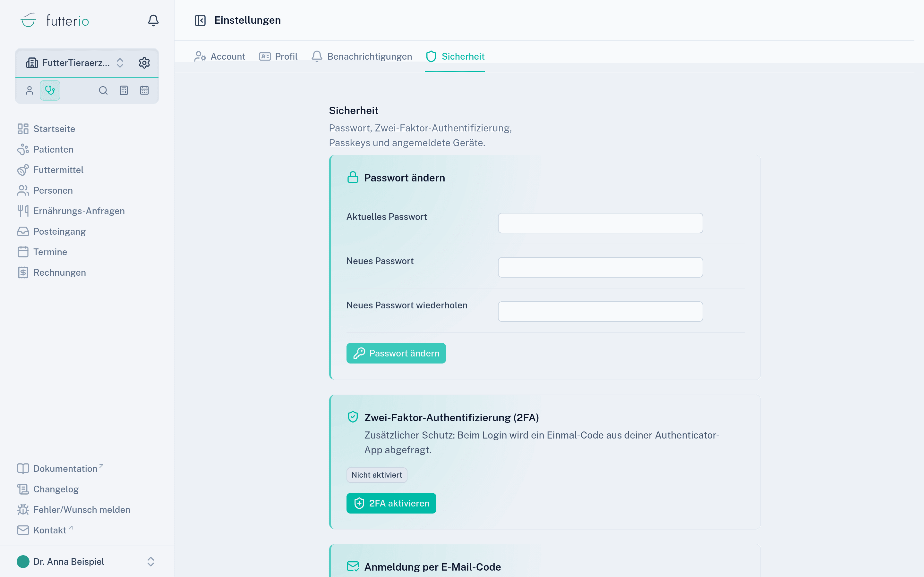Image resolution: width=924 pixels, height=577 pixels.
Task: Switch to person mode icon
Action: coord(30,90)
